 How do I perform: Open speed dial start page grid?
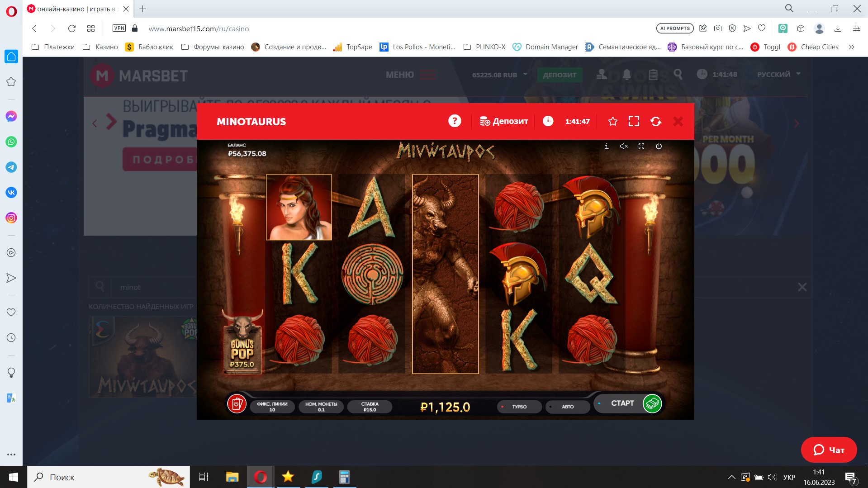[91, 28]
